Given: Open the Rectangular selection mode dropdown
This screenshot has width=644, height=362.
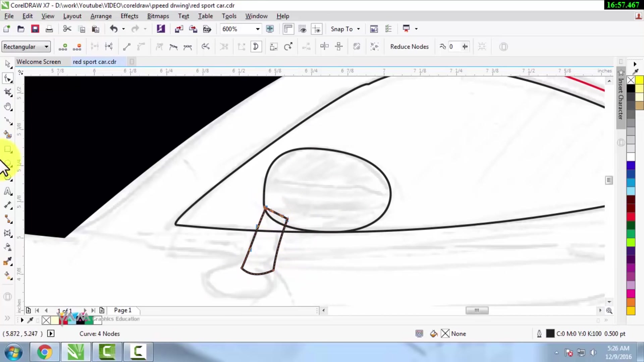Looking at the screenshot, I should click(x=46, y=46).
